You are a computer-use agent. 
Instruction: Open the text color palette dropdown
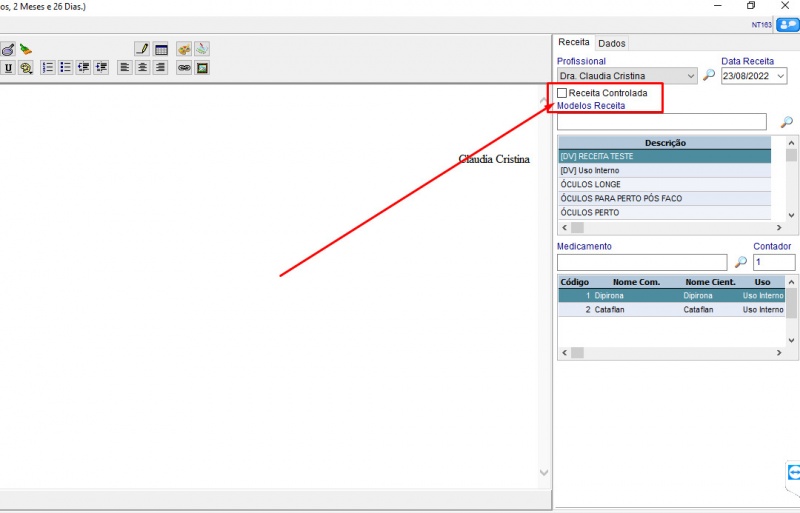[x=26, y=68]
